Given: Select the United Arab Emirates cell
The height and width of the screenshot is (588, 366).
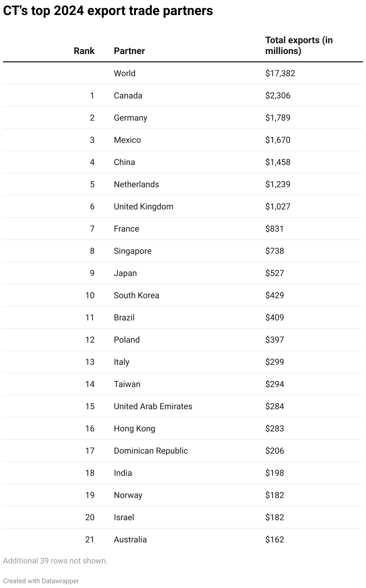Looking at the screenshot, I should point(153,406).
